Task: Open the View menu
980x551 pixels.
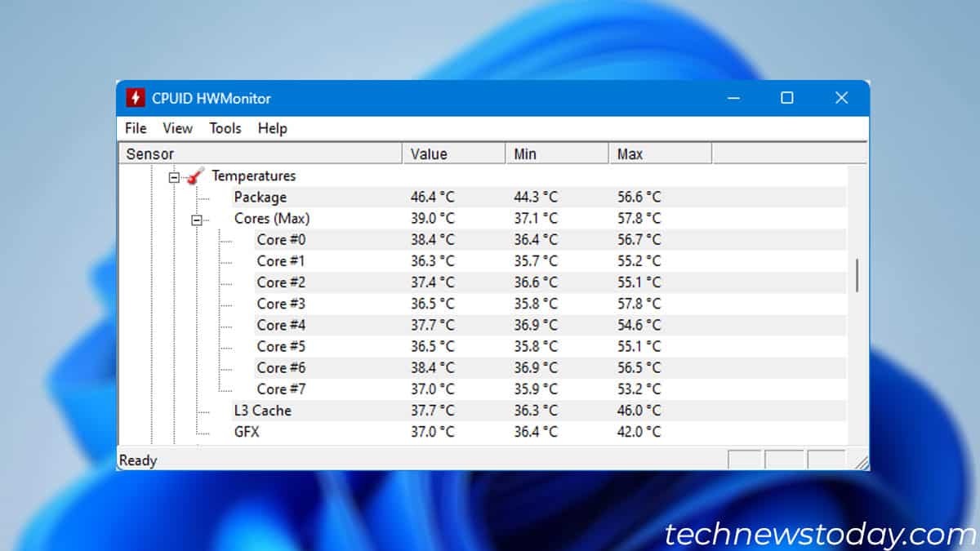Action: pos(177,128)
